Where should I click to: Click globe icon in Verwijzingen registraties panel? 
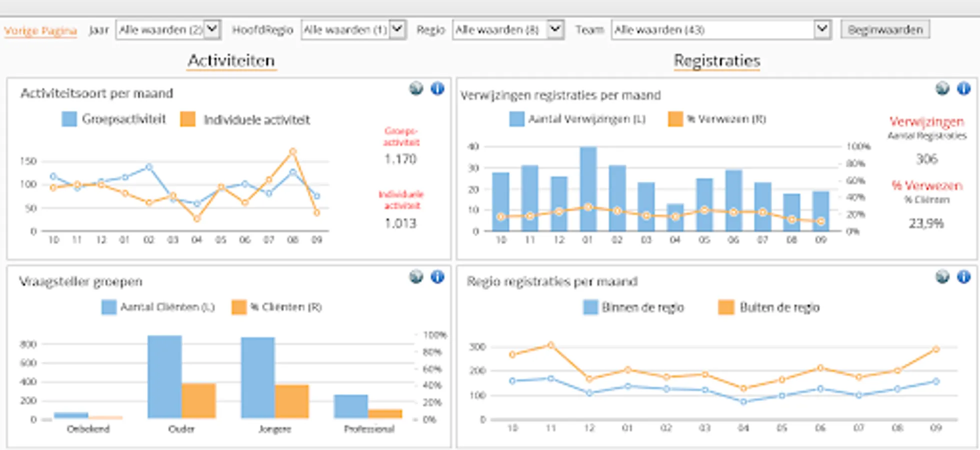[942, 88]
